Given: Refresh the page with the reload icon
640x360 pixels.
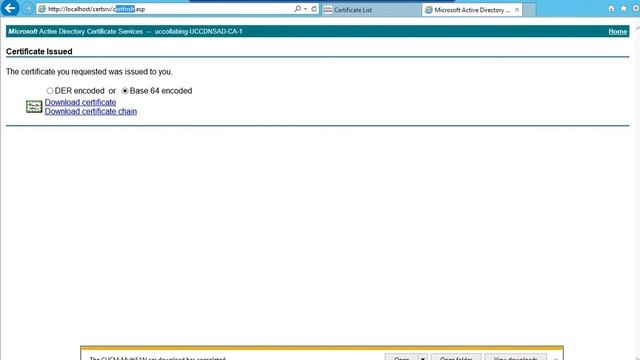Looking at the screenshot, I should [x=314, y=9].
